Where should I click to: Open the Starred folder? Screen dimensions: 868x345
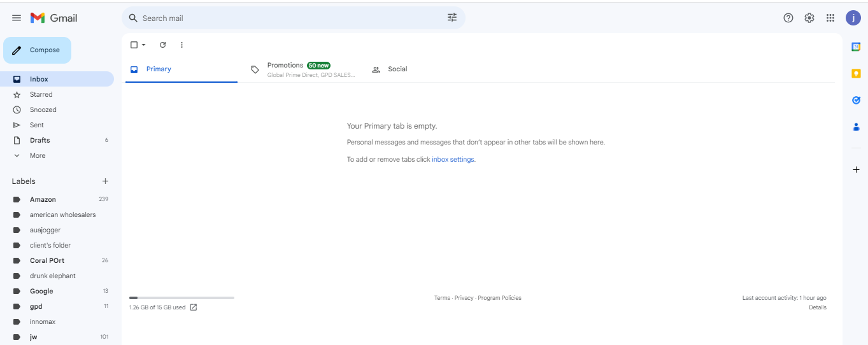pyautogui.click(x=57, y=94)
